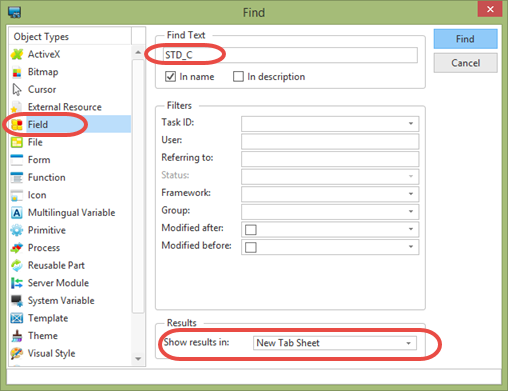
Task: Click the Object Types list down scroll arrow
Action: pyautogui.click(x=138, y=359)
